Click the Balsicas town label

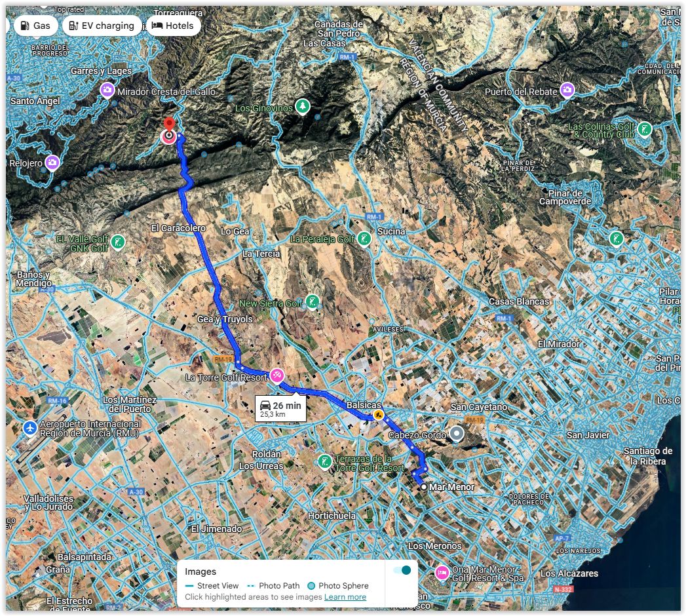tap(364, 405)
